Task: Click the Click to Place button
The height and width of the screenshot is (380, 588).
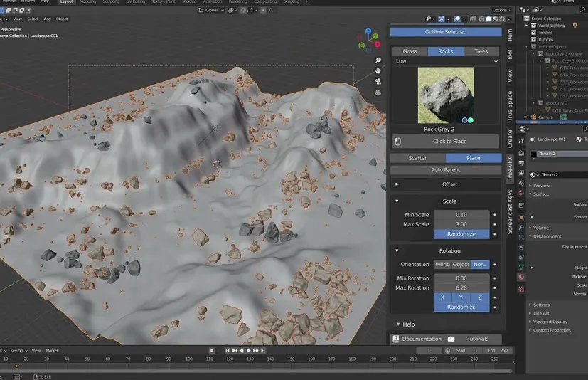Action: (446, 142)
